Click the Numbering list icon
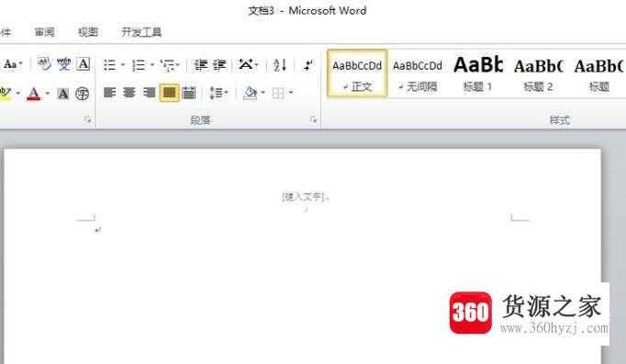The image size is (626, 364). tap(139, 65)
